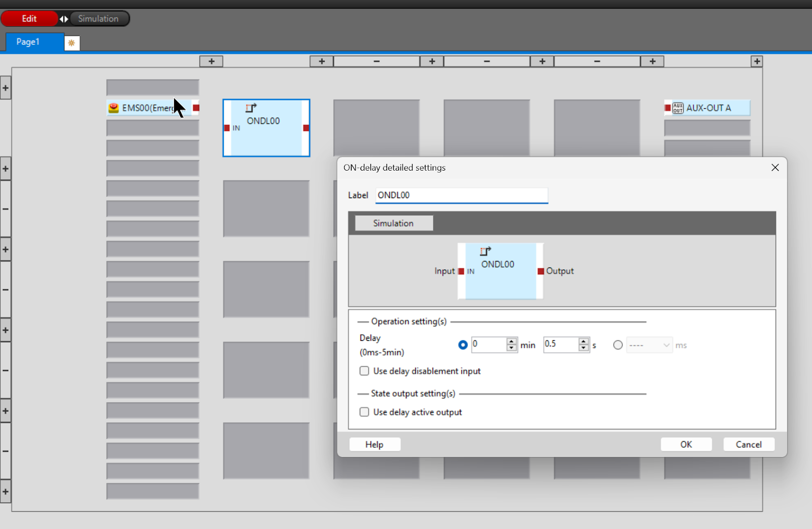Select the AUX-OUT A output icon
The width and height of the screenshot is (812, 529).
[x=678, y=108]
